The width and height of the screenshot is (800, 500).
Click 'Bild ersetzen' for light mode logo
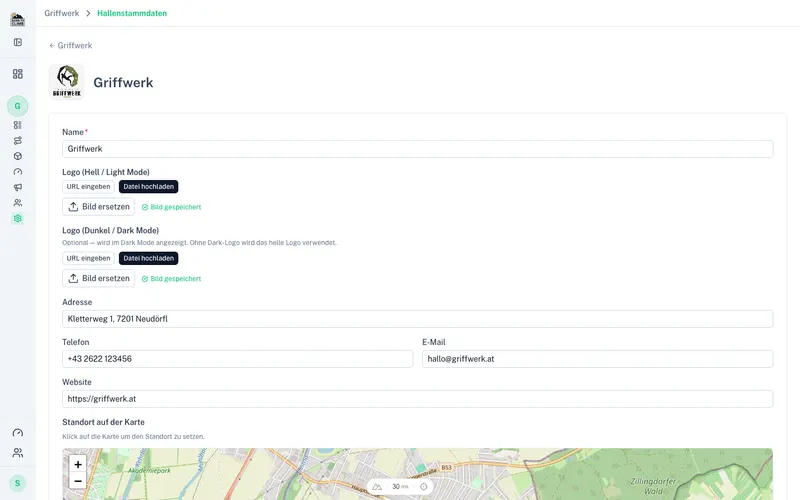[98, 207]
